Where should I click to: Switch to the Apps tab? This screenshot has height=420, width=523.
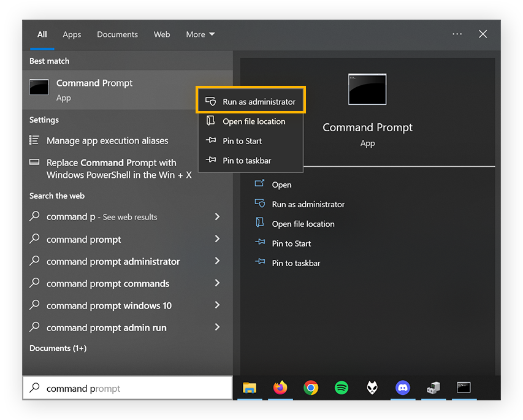coord(72,34)
